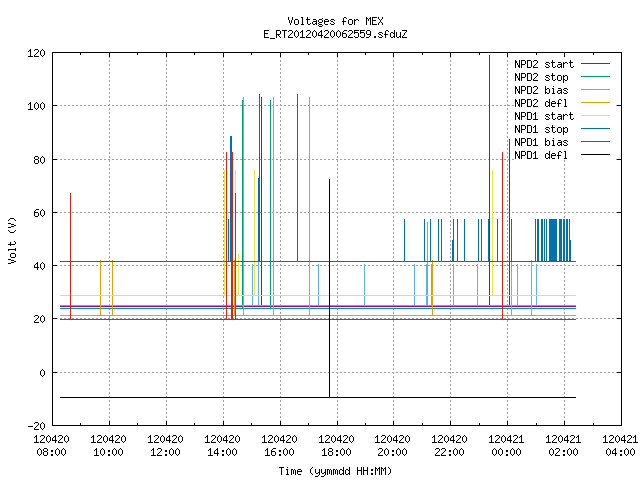Click the x-axis tick 120420 10:00
Image resolution: width=640 pixels, height=480 pixels.
coord(108,446)
